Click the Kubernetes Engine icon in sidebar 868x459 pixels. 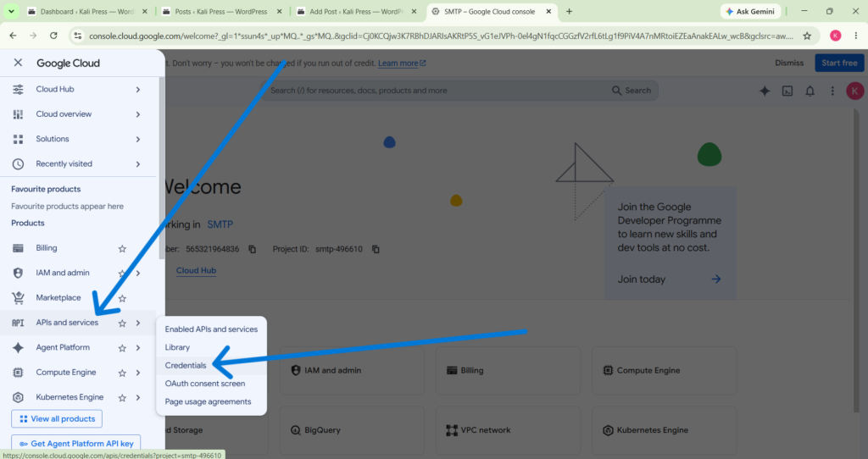tap(18, 397)
